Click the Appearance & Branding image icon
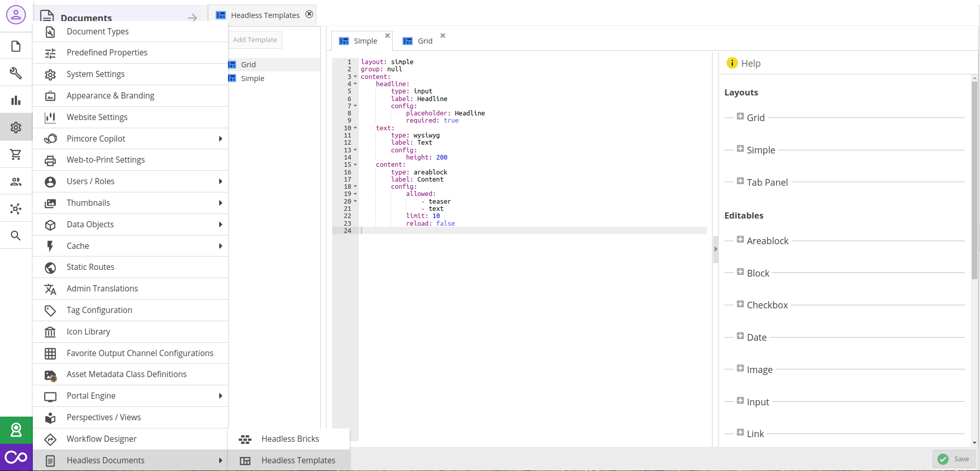 tap(50, 96)
